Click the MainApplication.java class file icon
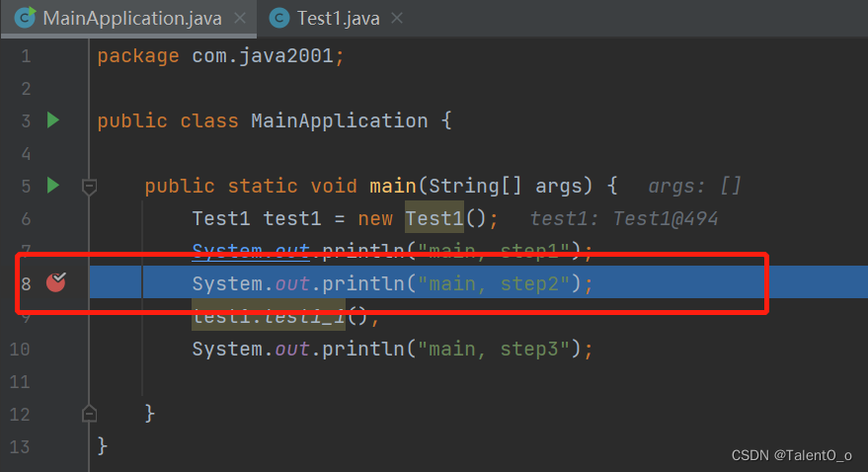The image size is (868, 472). coord(25,18)
